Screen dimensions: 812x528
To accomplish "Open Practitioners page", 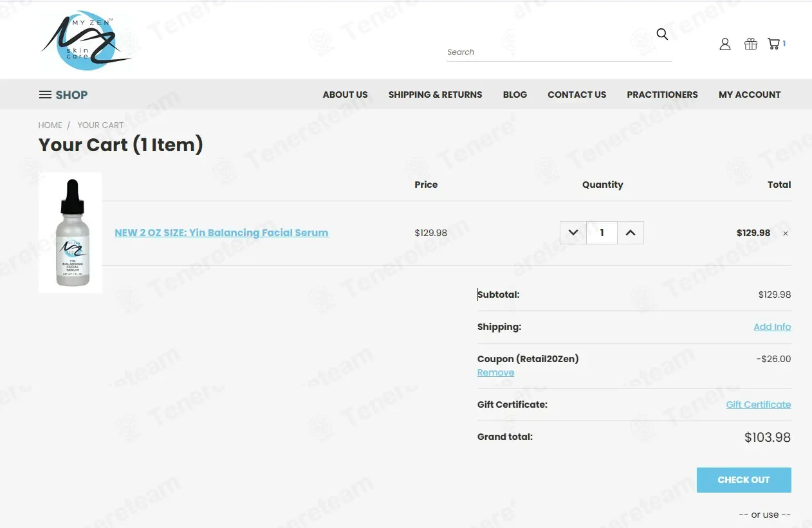I will pos(662,95).
